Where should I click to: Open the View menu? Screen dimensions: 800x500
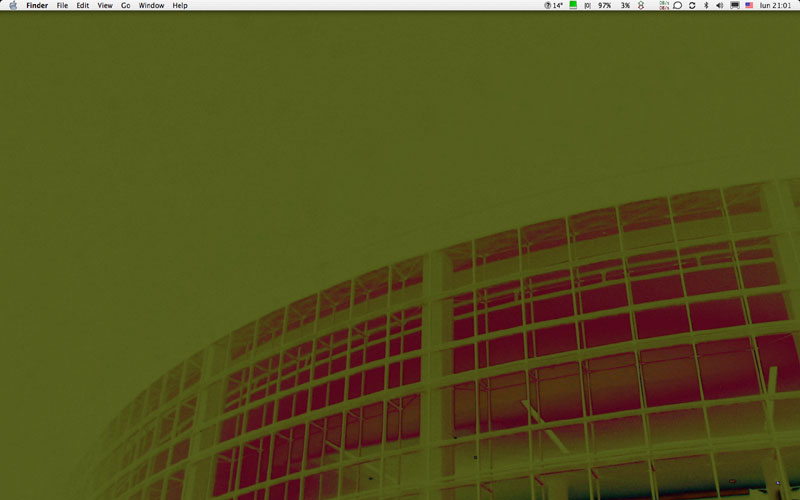105,5
